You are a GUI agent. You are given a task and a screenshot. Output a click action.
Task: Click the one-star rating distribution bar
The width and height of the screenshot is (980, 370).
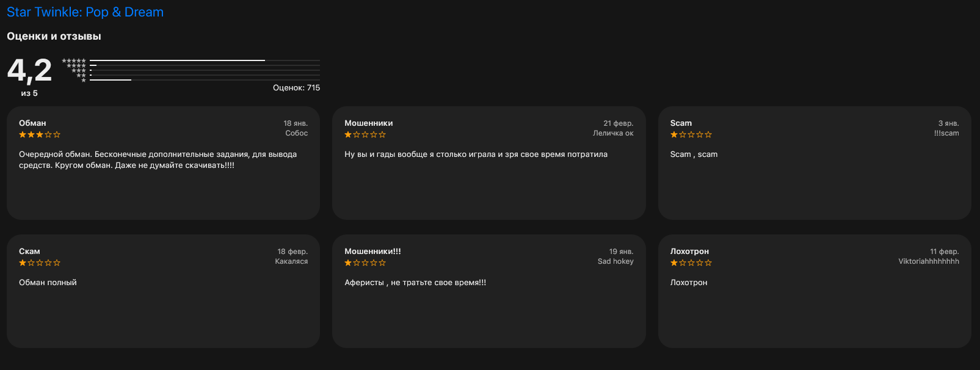click(x=205, y=80)
